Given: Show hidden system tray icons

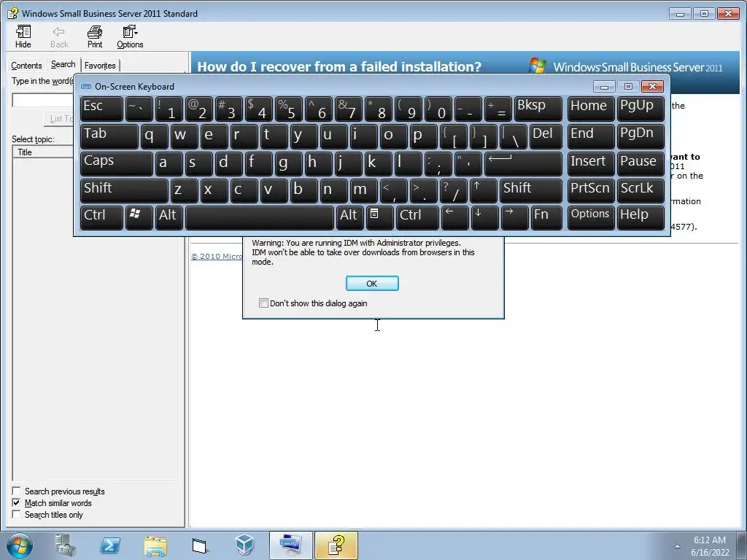Looking at the screenshot, I should click(677, 546).
